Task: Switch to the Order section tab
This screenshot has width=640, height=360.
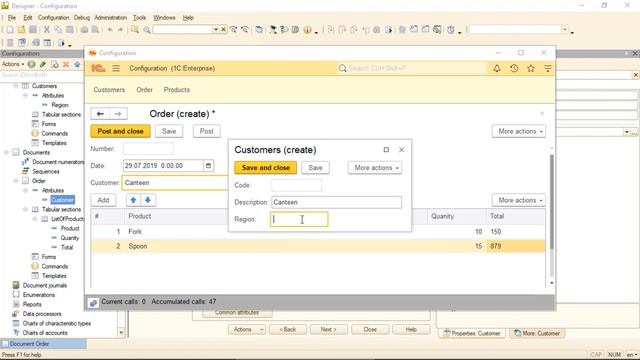Action: pyautogui.click(x=144, y=90)
